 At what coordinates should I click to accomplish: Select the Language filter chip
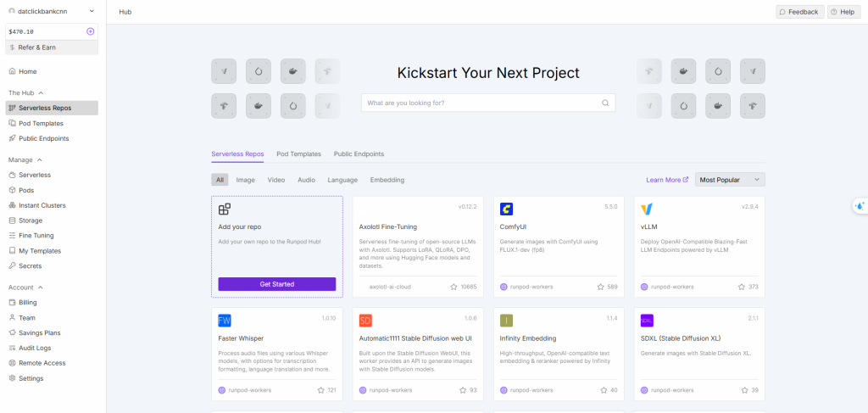(x=342, y=180)
